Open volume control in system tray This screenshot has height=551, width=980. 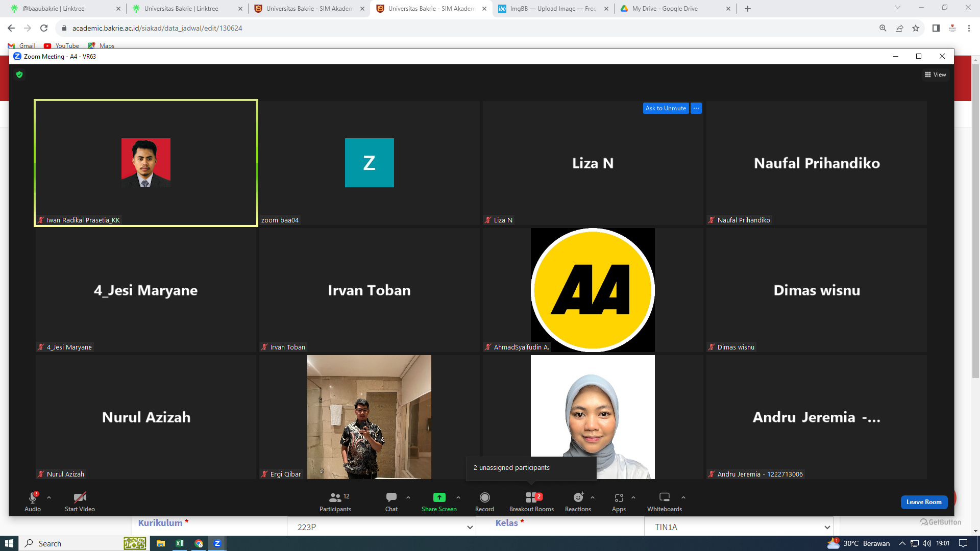pos(927,543)
